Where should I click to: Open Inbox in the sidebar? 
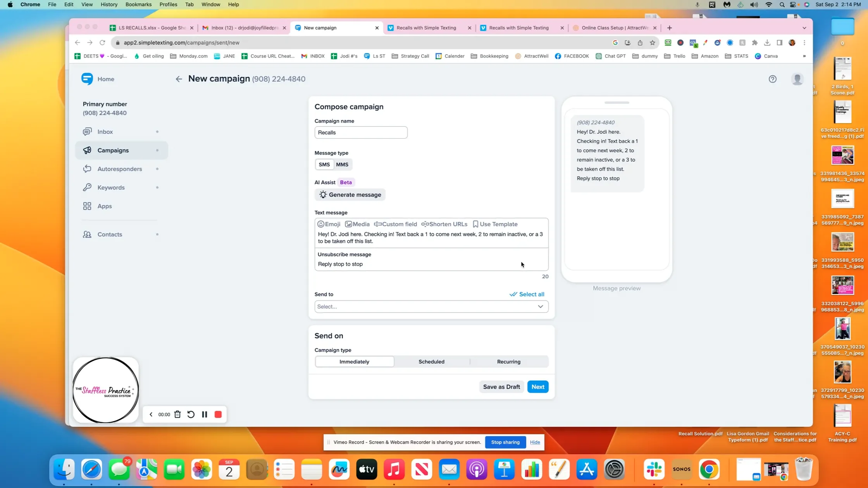coord(105,132)
